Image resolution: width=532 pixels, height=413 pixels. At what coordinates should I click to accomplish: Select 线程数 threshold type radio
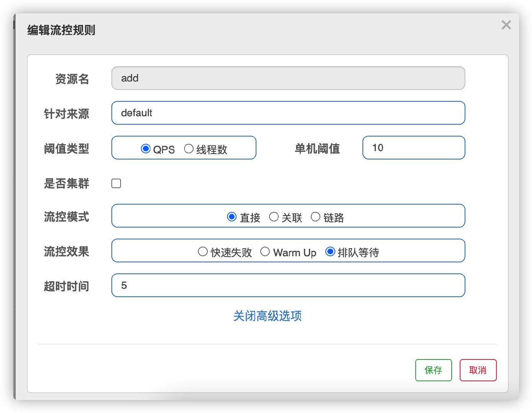click(189, 148)
